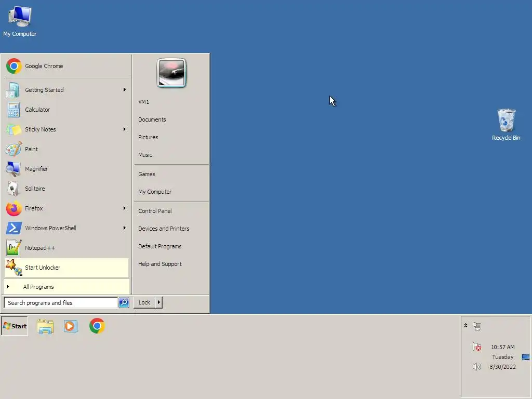Image resolution: width=532 pixels, height=399 pixels.
Task: Launch Solitaire game
Action: 66,188
